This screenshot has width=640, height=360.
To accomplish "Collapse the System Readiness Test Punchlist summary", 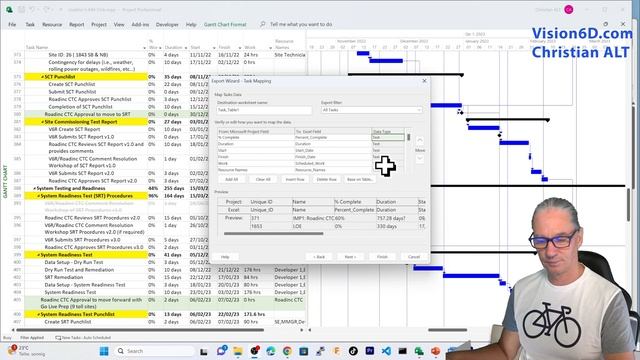I will tap(39, 314).
